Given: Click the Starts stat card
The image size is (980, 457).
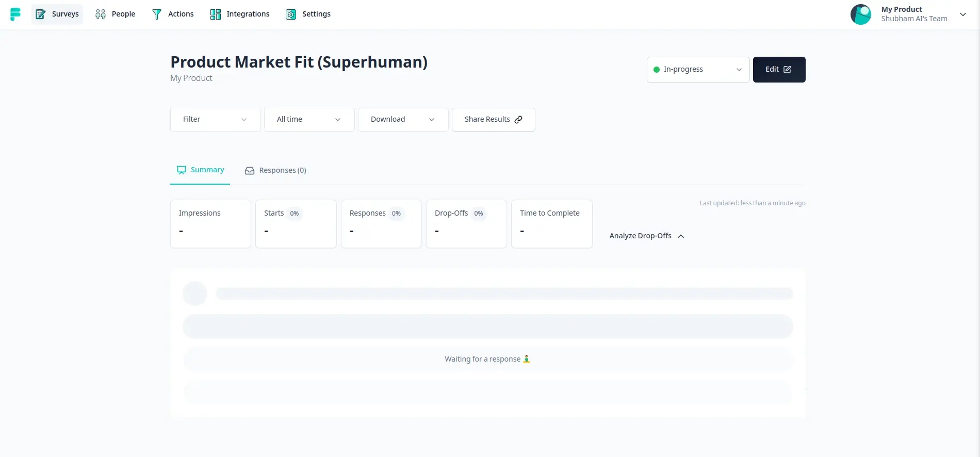Looking at the screenshot, I should click(x=296, y=224).
